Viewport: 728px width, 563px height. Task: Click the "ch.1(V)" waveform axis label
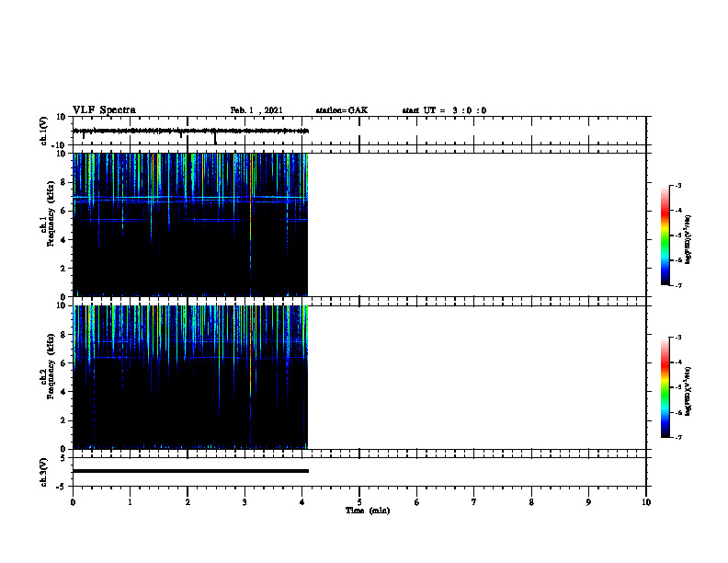click(43, 131)
